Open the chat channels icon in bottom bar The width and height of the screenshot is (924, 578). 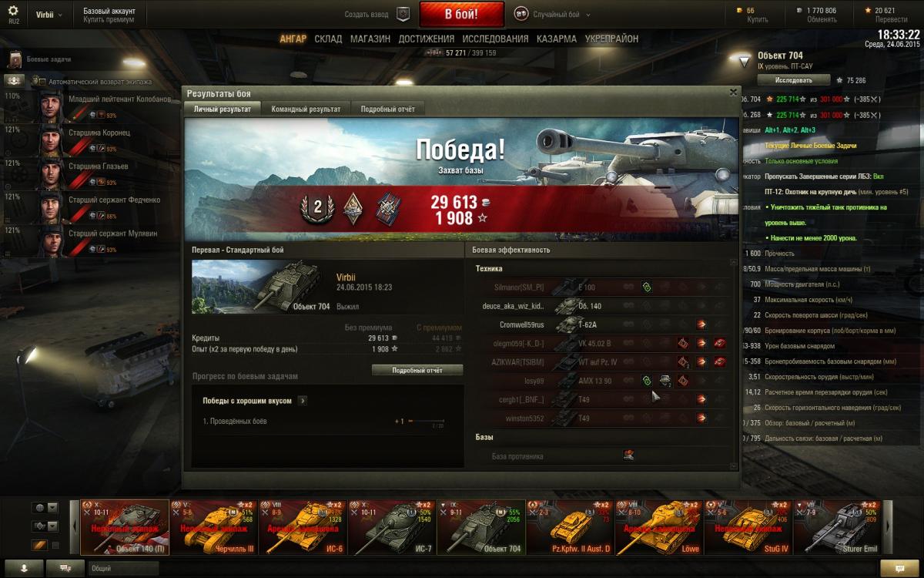coord(65,568)
